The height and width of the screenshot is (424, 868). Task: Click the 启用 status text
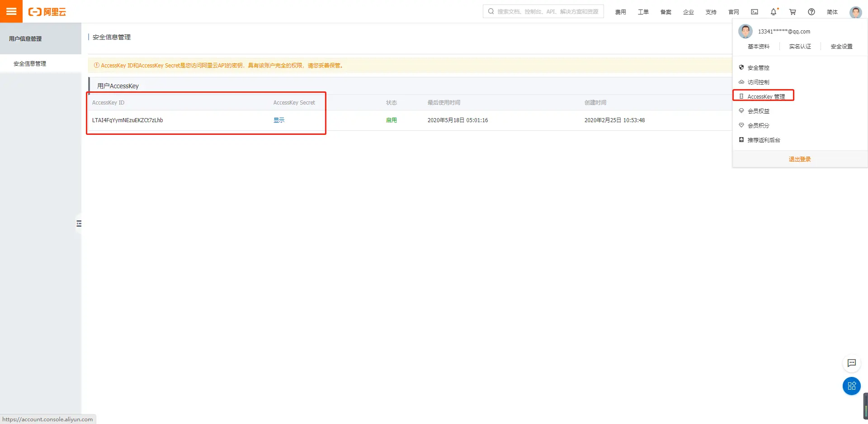[392, 120]
